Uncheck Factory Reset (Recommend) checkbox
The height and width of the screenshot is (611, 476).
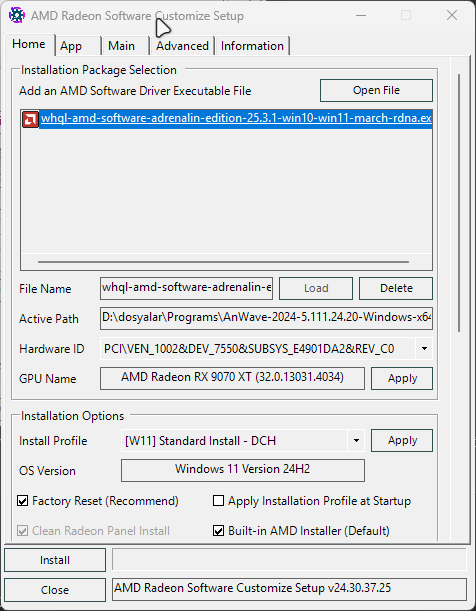[23, 501]
